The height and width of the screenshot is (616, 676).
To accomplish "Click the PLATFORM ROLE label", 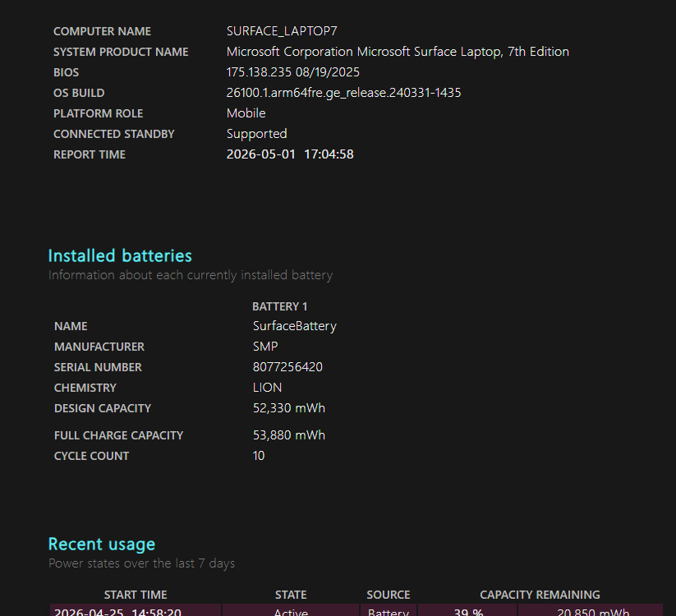I will click(x=99, y=113).
